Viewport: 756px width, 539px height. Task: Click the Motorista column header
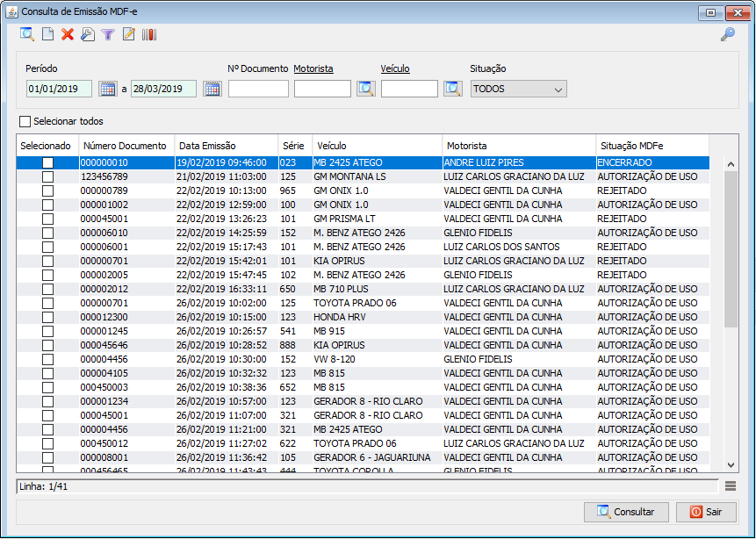pyautogui.click(x=519, y=146)
